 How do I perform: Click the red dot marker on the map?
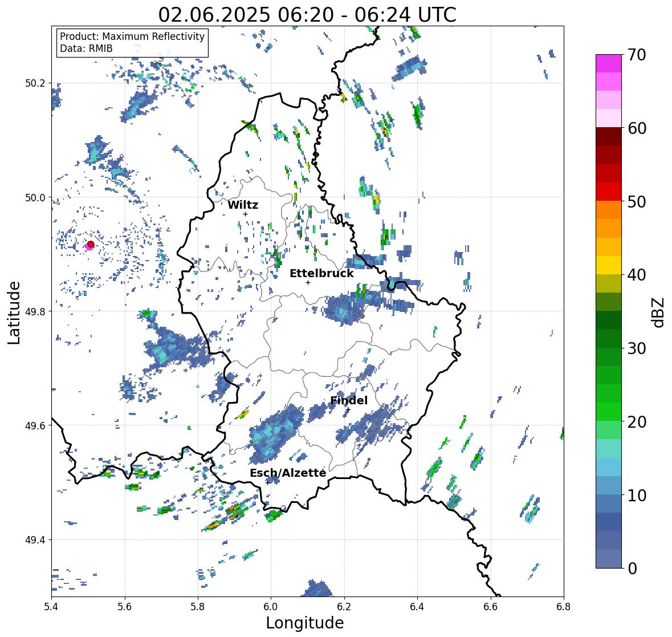pos(91,244)
